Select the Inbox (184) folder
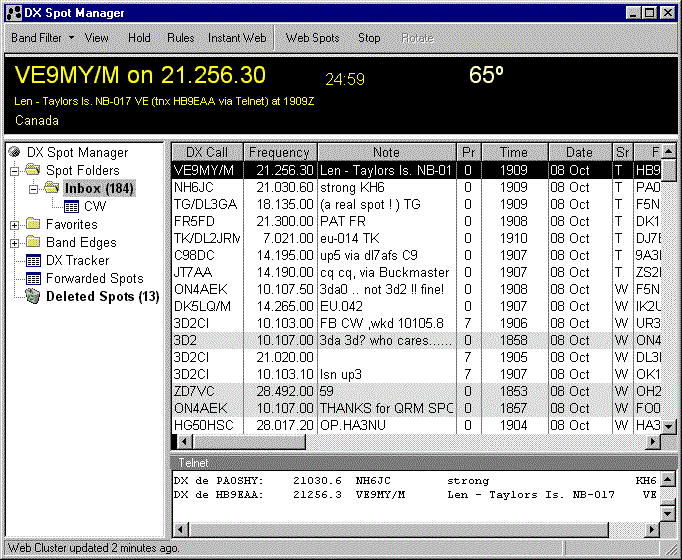This screenshot has width=682, height=560. (x=99, y=188)
